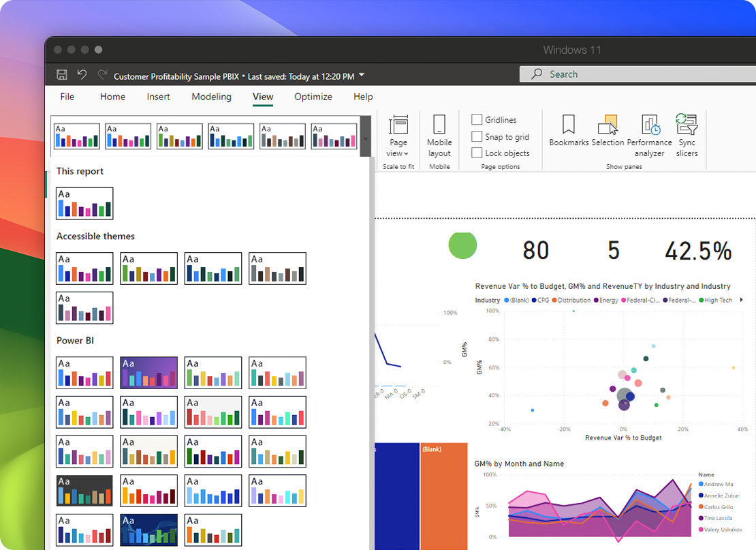Expand the last-saved time dropdown arrow

pyautogui.click(x=361, y=75)
